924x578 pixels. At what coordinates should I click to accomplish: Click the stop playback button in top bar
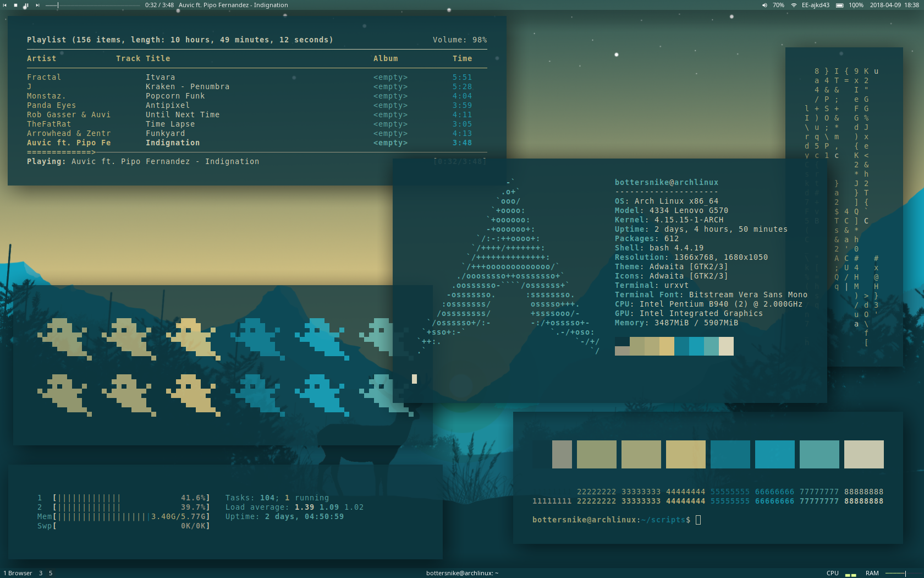pos(15,5)
